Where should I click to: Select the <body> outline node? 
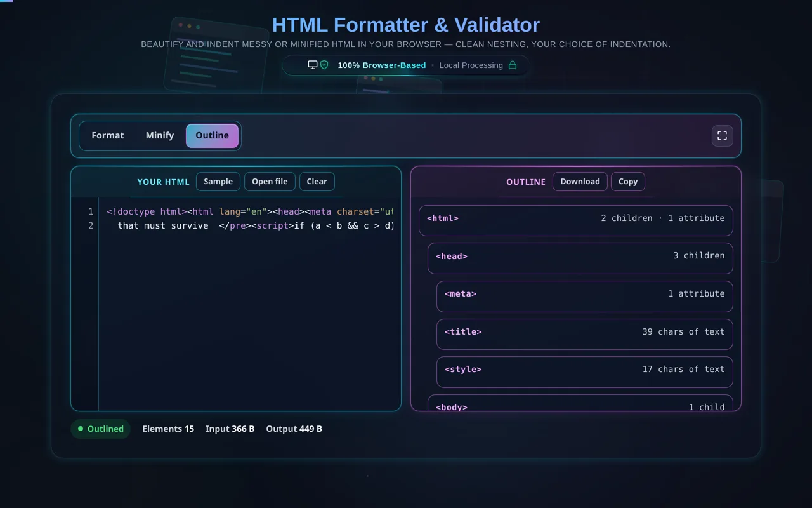pos(580,404)
